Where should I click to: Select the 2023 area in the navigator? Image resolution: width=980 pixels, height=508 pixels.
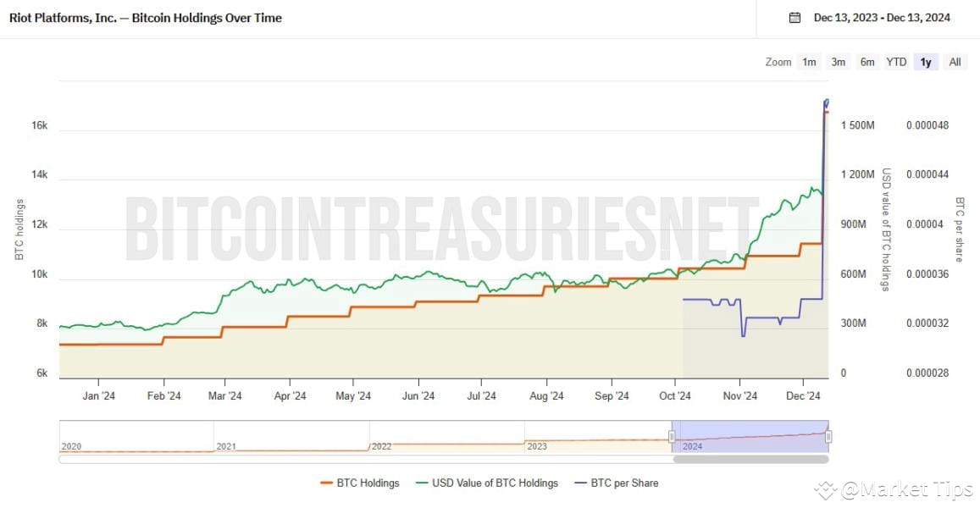597,437
